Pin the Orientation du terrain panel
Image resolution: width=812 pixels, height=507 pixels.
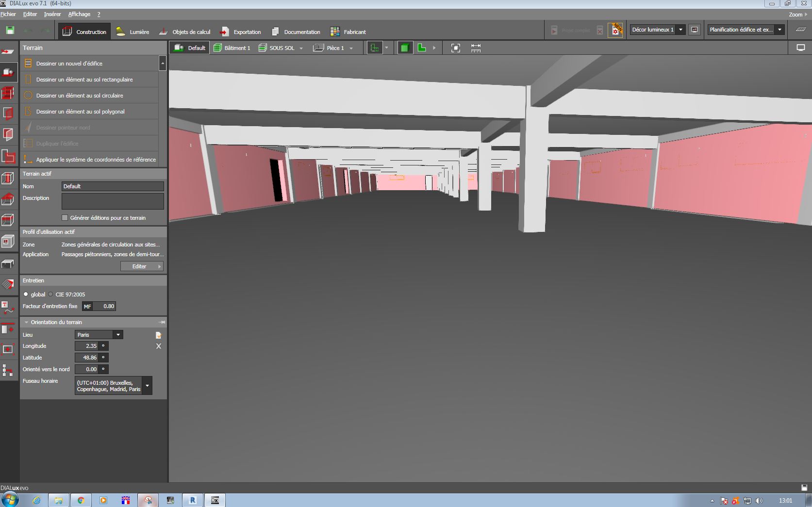click(x=162, y=322)
